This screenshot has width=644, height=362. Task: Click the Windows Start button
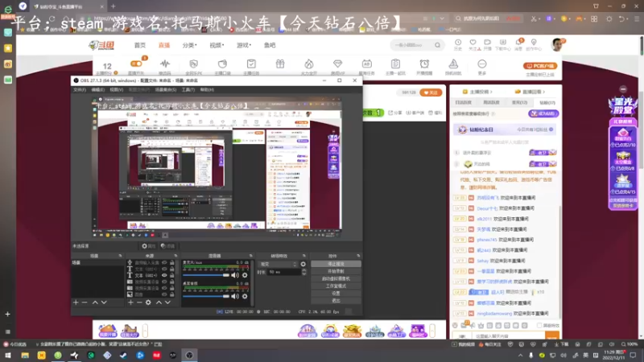(8, 355)
